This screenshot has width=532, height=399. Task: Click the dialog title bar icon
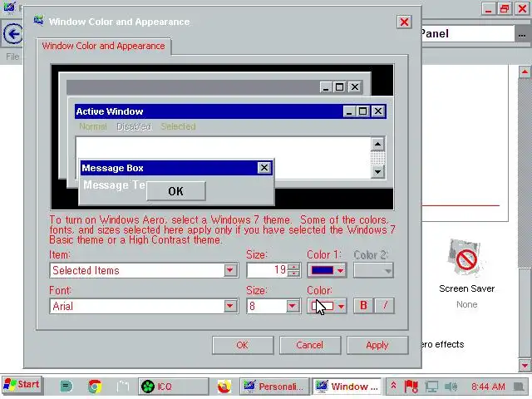click(x=39, y=21)
